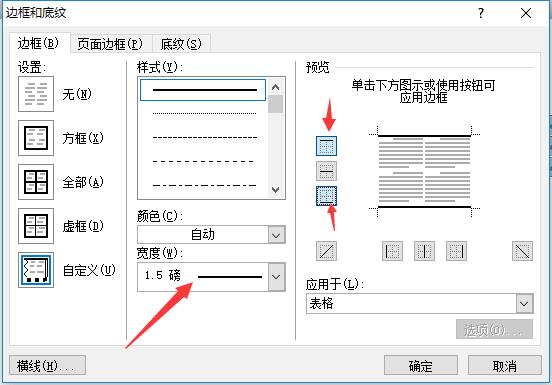Open the 底纹(S) shading tab
This screenshot has width=552, height=385.
tap(181, 44)
